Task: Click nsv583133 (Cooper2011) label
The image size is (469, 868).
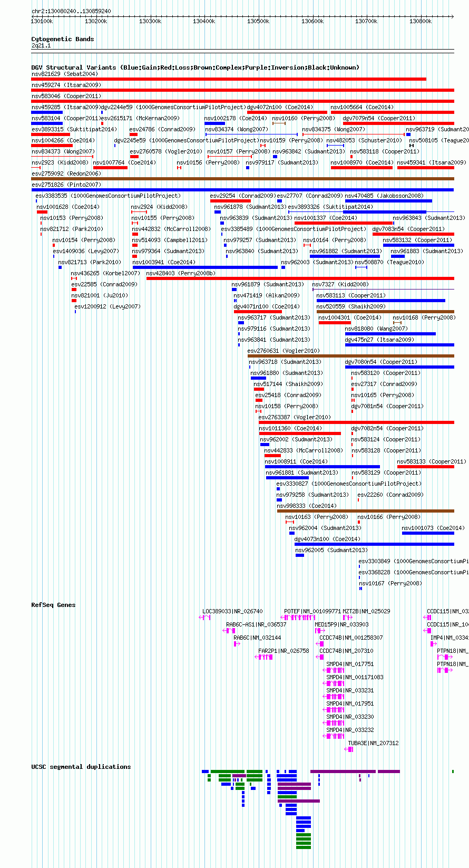Action: 432,461
